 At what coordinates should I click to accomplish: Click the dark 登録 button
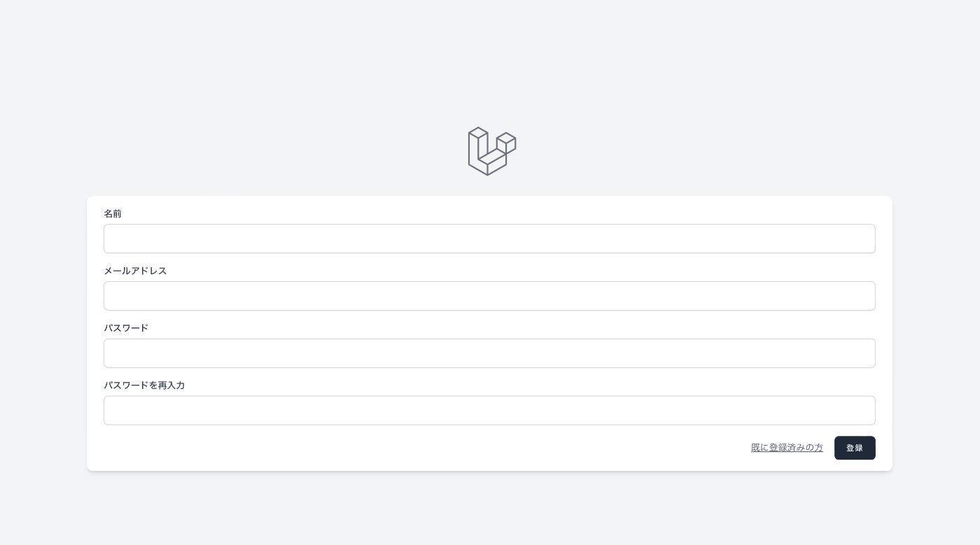(855, 448)
